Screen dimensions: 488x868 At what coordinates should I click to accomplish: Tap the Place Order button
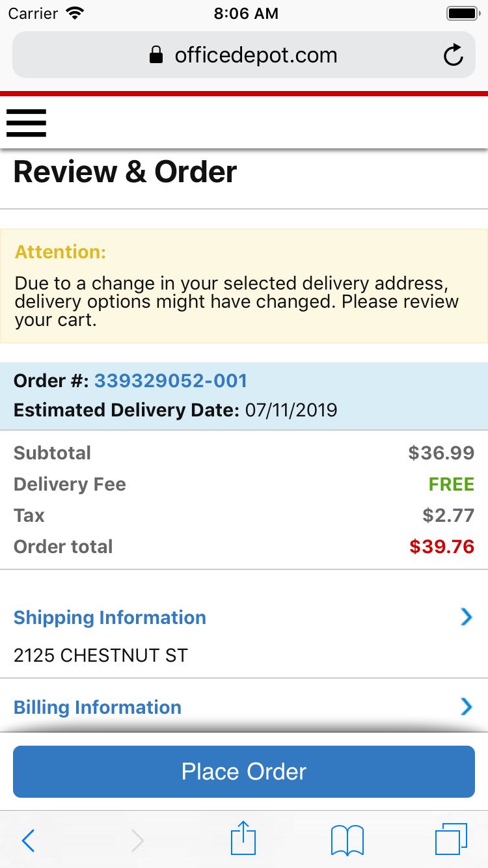pos(243,771)
